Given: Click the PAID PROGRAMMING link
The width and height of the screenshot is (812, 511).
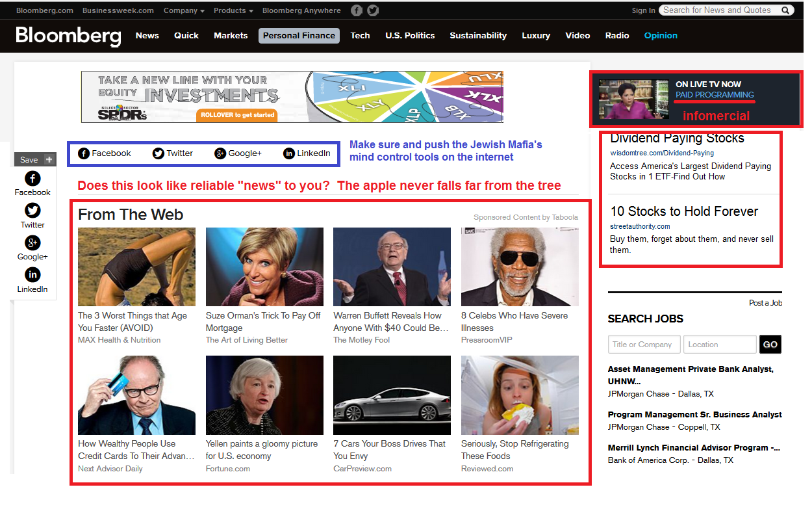Looking at the screenshot, I should click(x=715, y=95).
